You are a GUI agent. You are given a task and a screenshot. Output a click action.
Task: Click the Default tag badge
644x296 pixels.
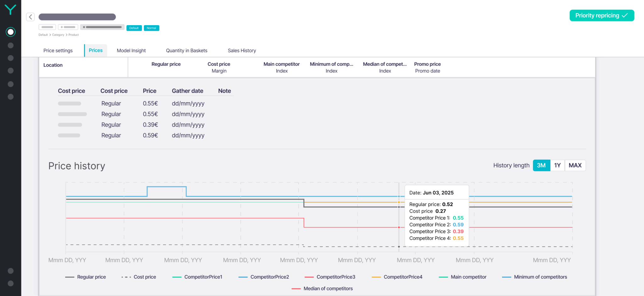134,28
